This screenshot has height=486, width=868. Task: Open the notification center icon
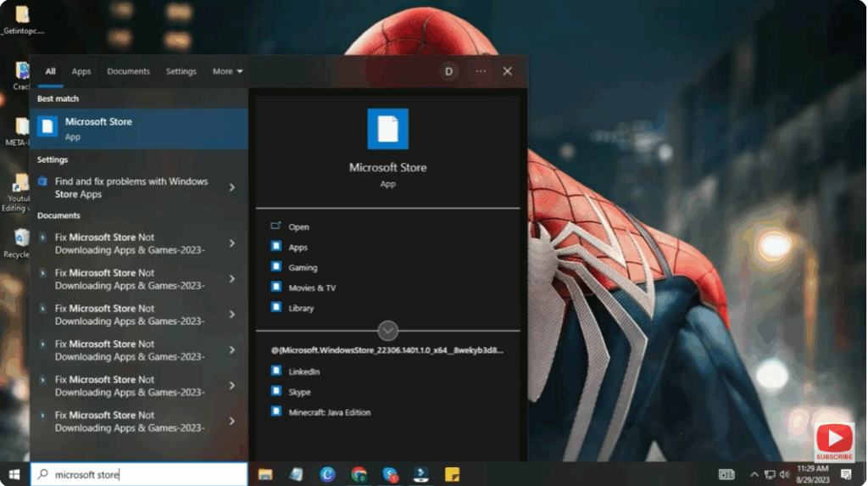pos(846,474)
